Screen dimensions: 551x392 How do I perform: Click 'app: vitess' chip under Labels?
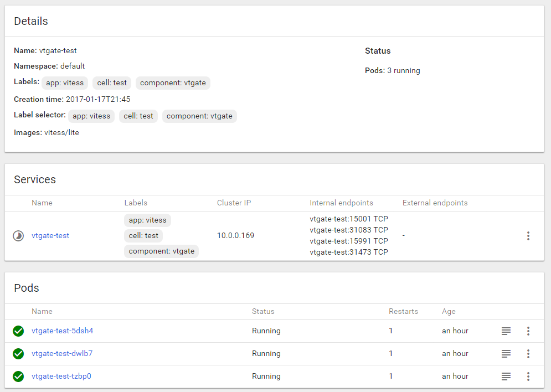(65, 83)
